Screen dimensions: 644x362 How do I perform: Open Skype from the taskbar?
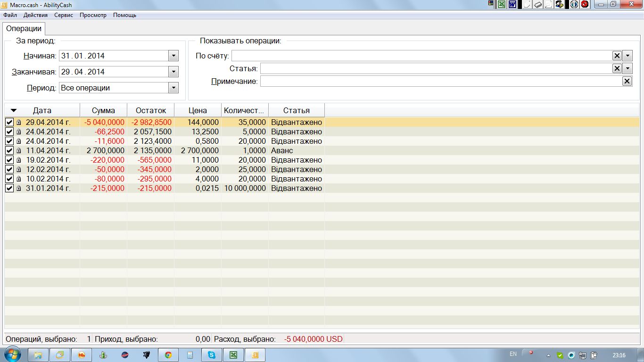211,355
